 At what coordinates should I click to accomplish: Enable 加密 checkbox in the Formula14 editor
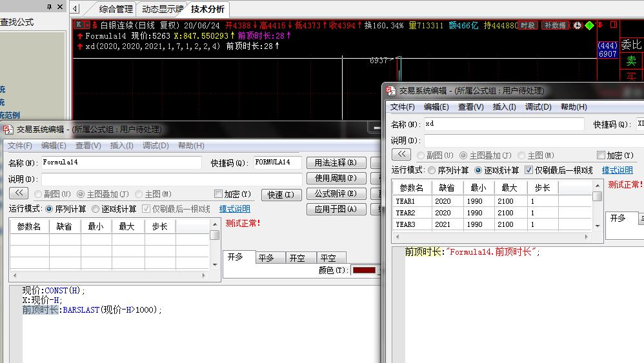coord(218,194)
